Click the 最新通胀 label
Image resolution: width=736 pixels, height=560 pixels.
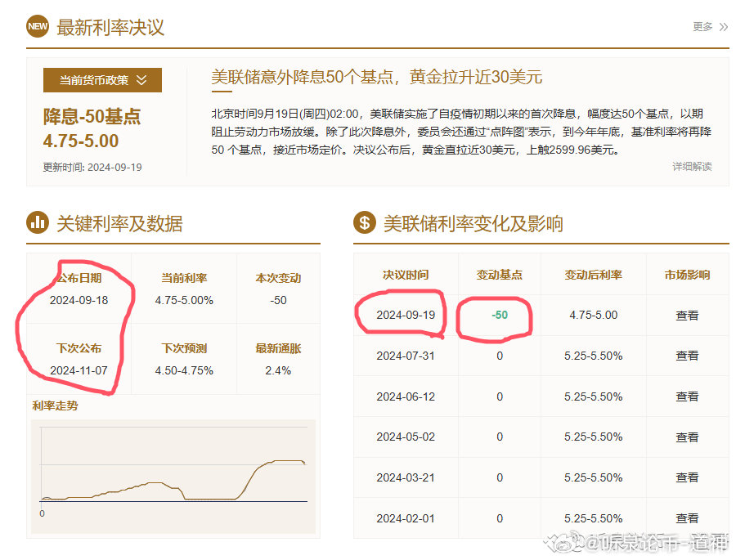point(278,348)
